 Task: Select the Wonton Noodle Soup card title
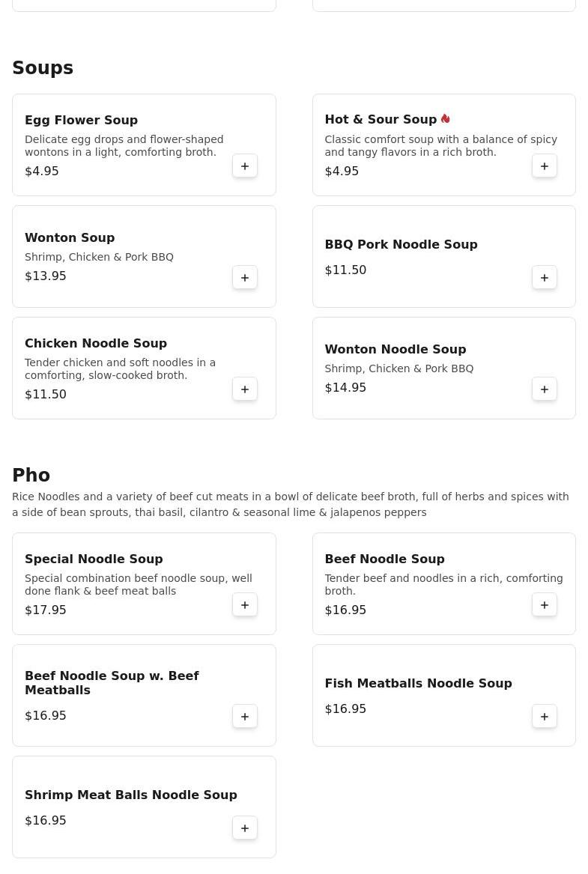395,349
